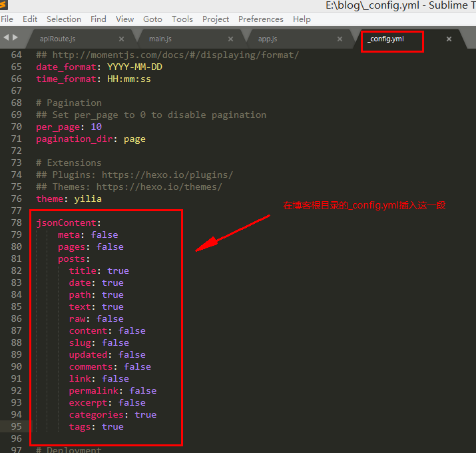This screenshot has width=476, height=453.
Task: Open the Goto menu
Action: click(x=152, y=19)
